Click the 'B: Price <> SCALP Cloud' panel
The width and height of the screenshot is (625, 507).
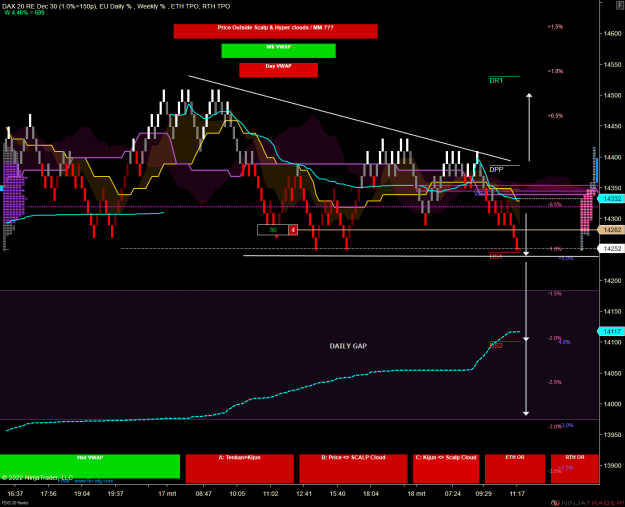(x=354, y=468)
